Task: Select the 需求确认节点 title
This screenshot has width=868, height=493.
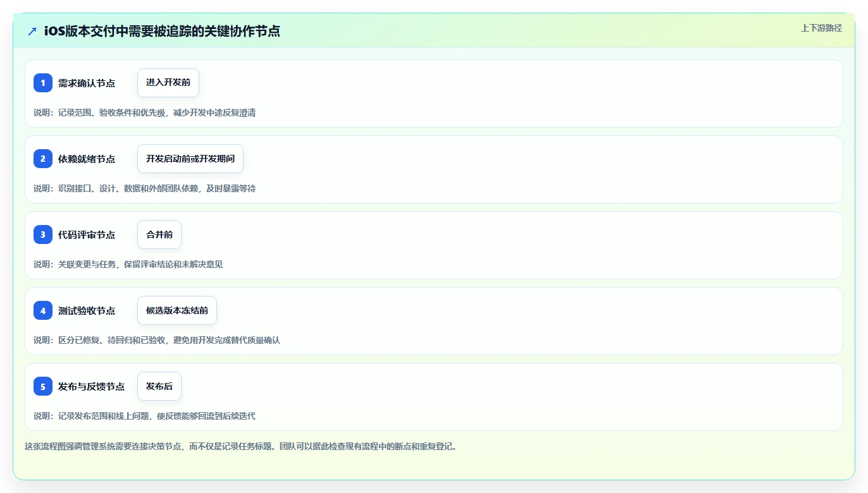Action: (x=87, y=83)
